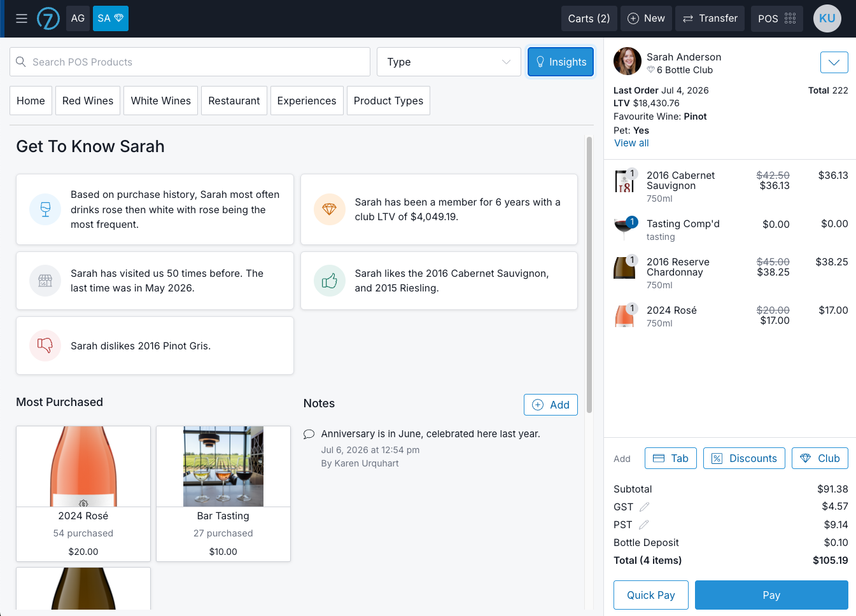Switch to the SA club cart
The width and height of the screenshot is (856, 616).
pos(111,18)
